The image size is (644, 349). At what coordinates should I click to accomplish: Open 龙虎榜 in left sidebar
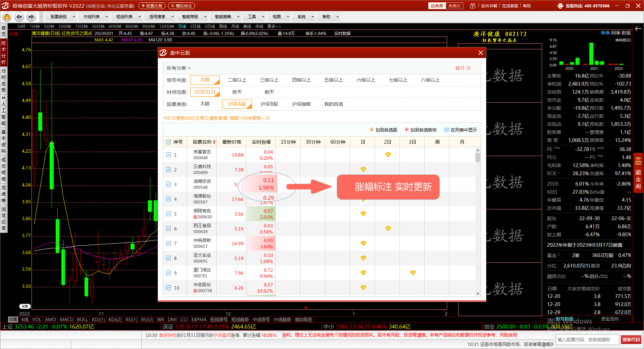pos(3,194)
